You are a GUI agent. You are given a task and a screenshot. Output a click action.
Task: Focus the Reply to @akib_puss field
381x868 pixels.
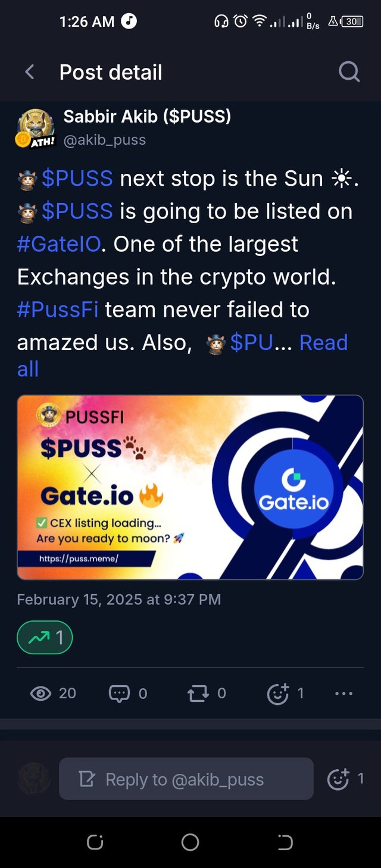pyautogui.click(x=186, y=779)
